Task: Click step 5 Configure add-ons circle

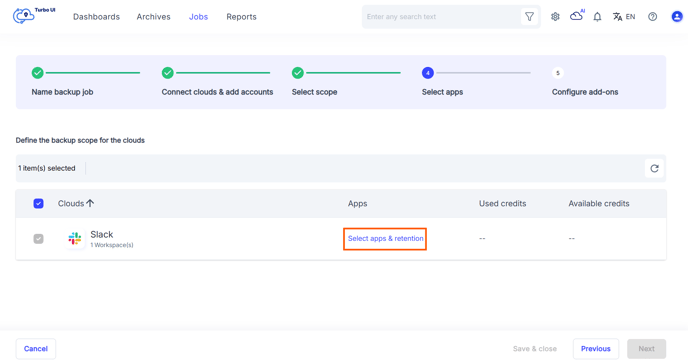Action: pyautogui.click(x=558, y=73)
